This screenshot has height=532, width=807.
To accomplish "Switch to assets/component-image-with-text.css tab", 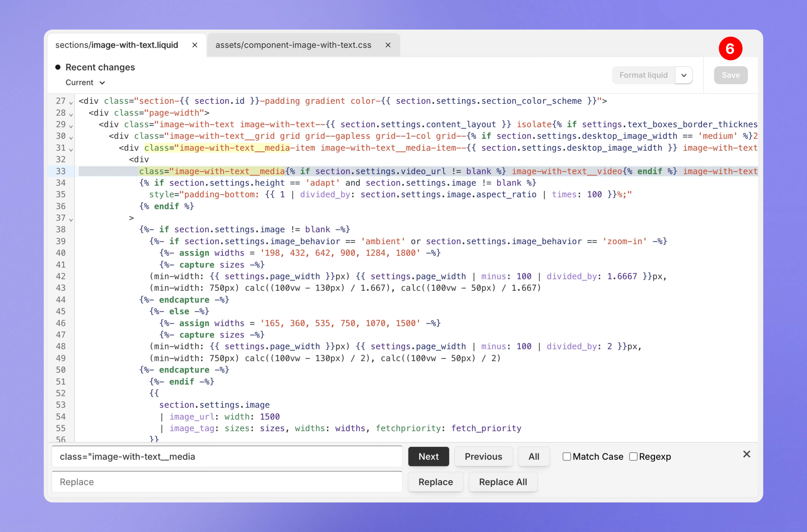I will pyautogui.click(x=293, y=45).
